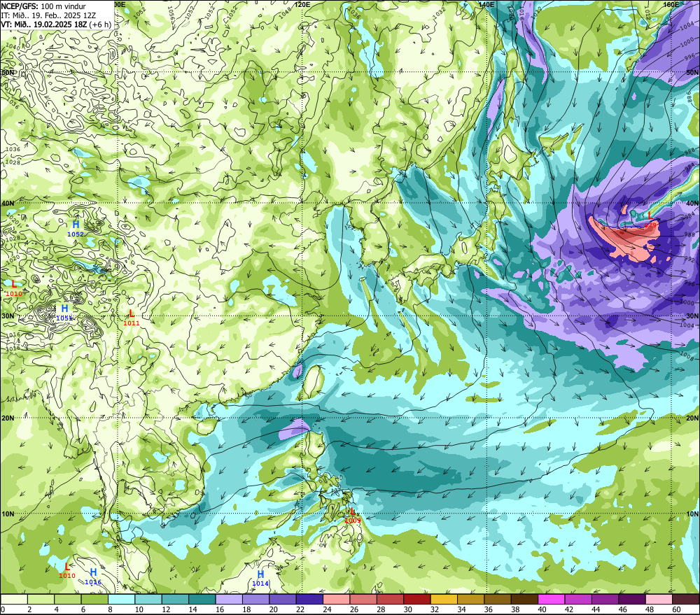Screen dimensions: 700x615
Task: Click the L 1010 marker beside H 1016
Action: [x=67, y=570]
